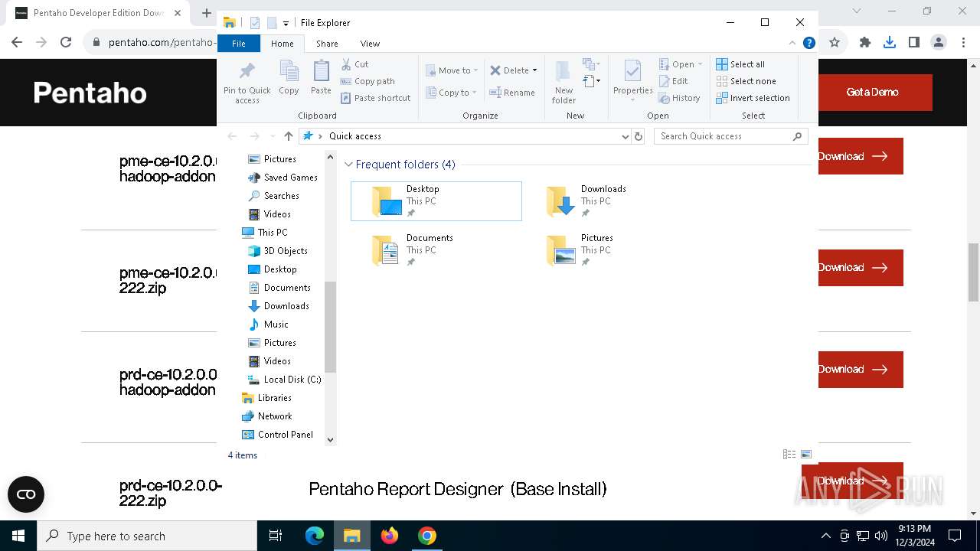
Task: Click Download button for prd-ce hadoop-addon
Action: click(861, 370)
